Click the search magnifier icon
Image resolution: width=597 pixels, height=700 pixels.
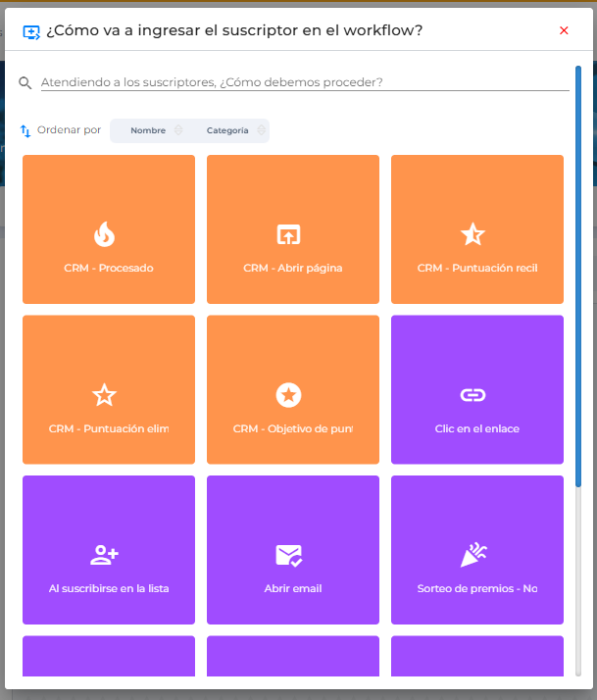click(25, 83)
